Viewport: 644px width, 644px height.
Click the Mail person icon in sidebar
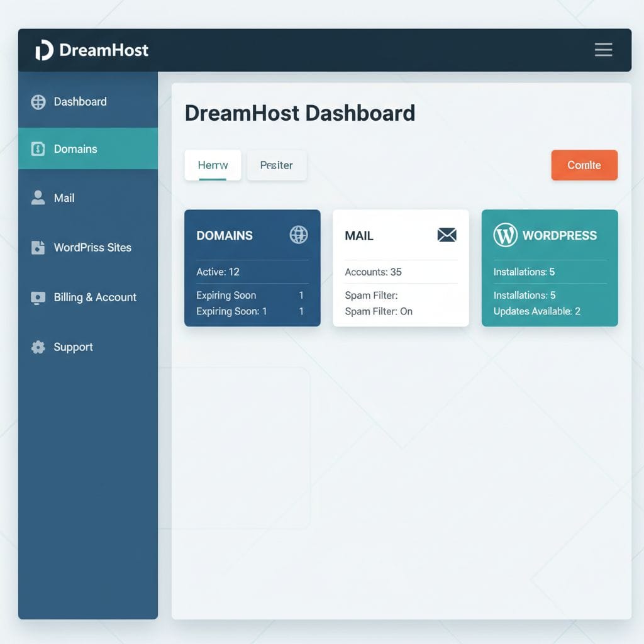point(38,197)
